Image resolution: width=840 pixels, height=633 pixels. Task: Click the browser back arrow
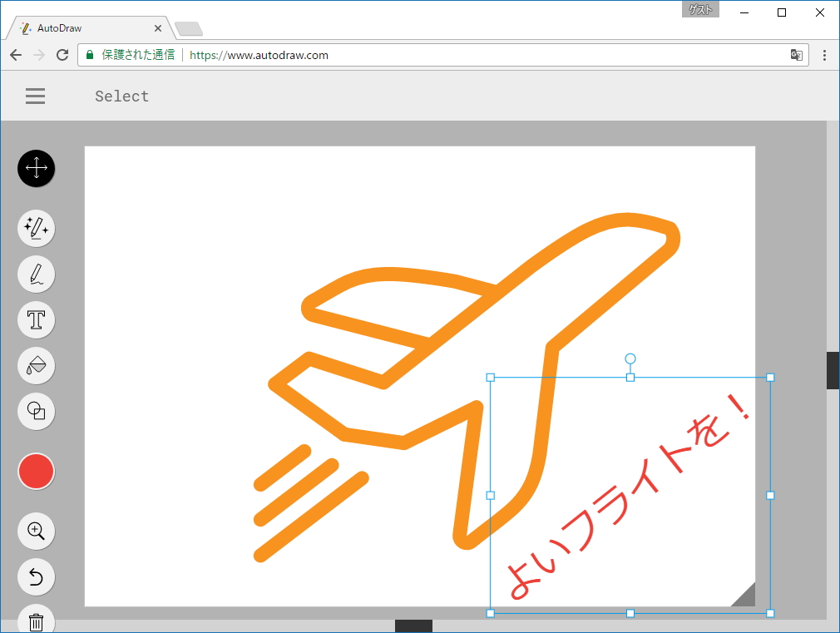pos(15,55)
